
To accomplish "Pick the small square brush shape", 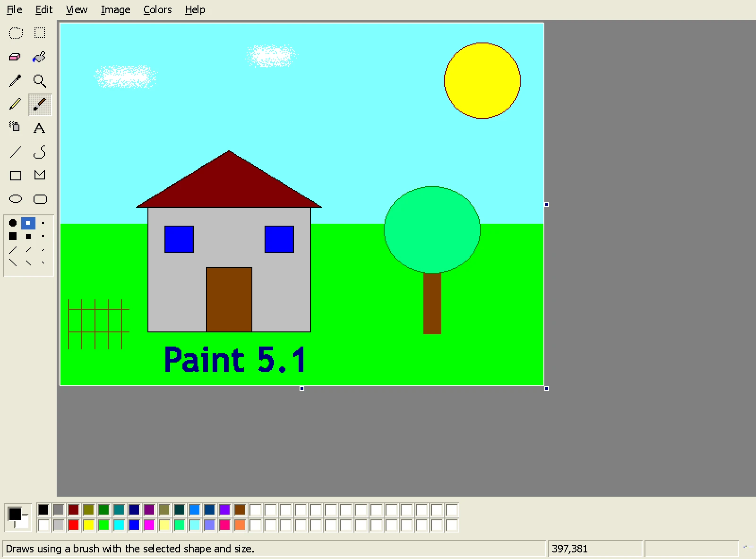I will 43,236.
